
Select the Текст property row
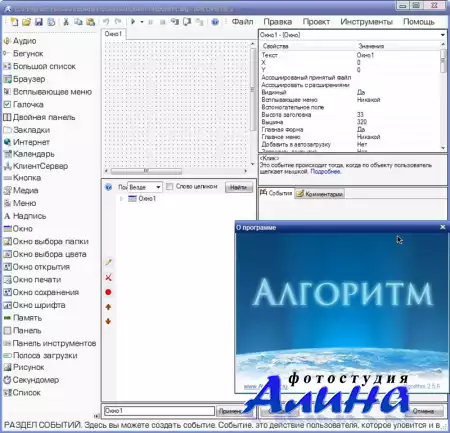pos(350,55)
